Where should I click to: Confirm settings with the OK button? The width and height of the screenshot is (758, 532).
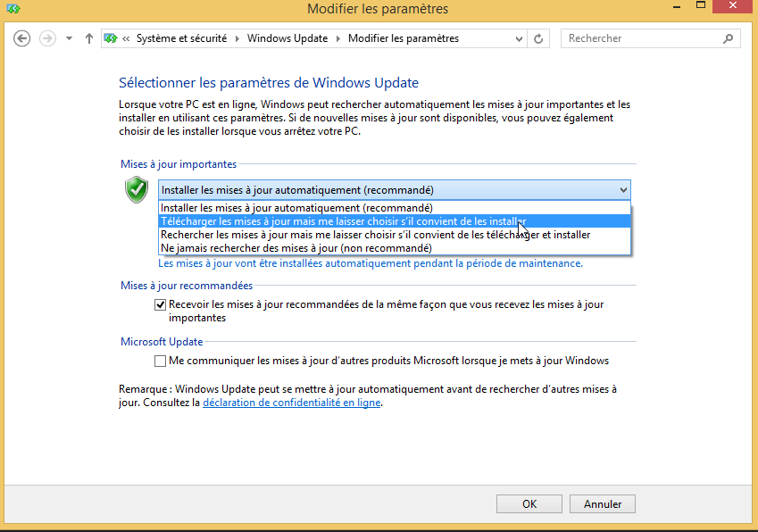pos(529,504)
